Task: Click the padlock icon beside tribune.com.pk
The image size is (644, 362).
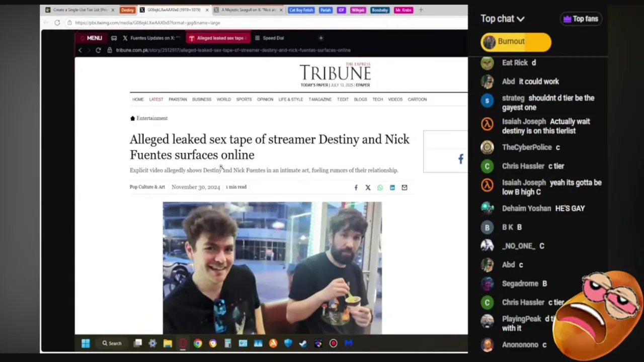Action: (110, 50)
